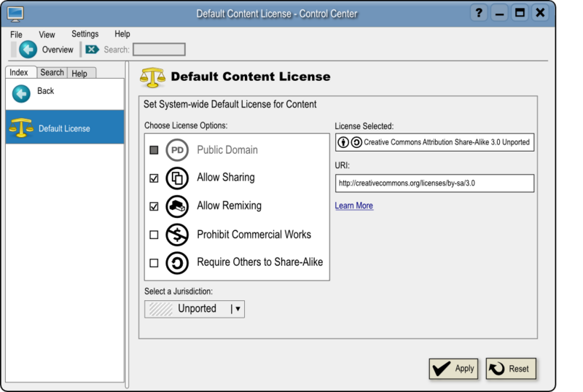Screen dimensions: 583x392
Task: Click the Allow Remixing label
Action: 229,205
